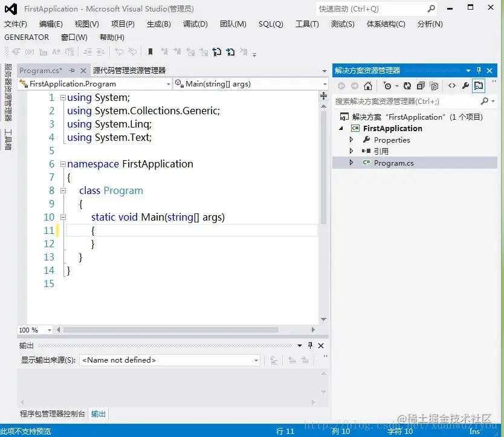Collapse the class Program block
This screenshot has height=437, width=504.
(63, 190)
